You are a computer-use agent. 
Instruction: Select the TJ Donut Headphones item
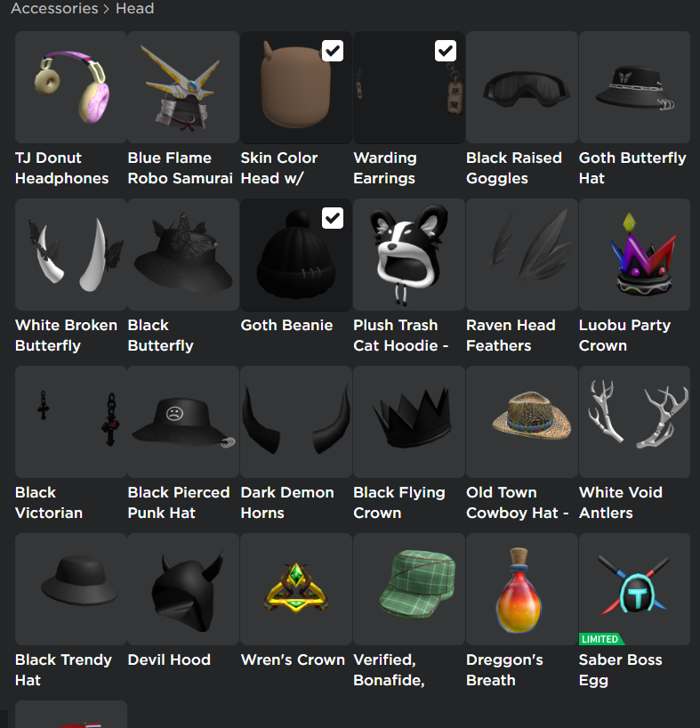point(71,87)
